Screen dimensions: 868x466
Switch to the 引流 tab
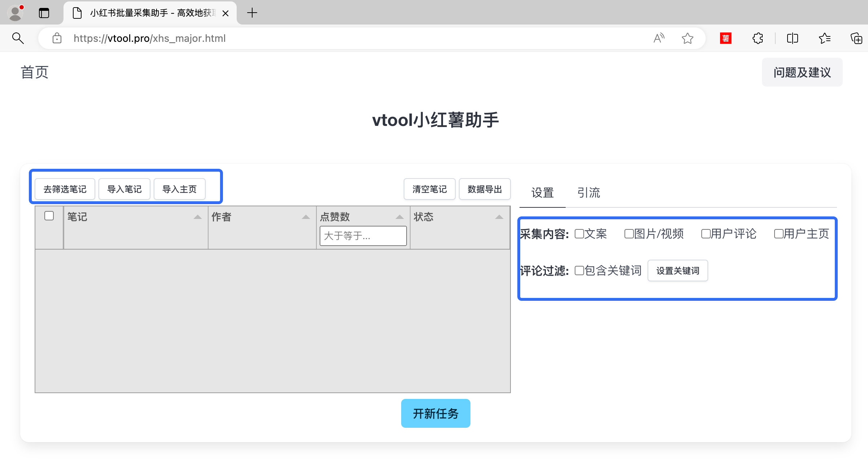(588, 193)
